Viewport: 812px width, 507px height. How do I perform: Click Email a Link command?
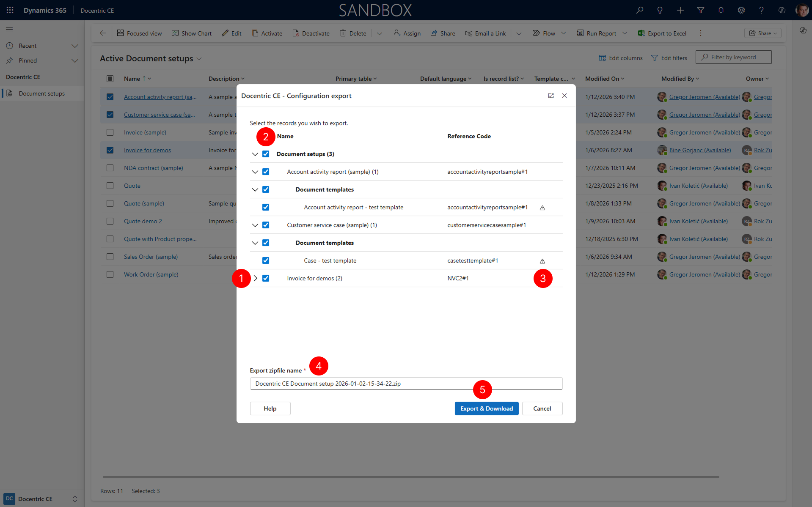[486, 33]
